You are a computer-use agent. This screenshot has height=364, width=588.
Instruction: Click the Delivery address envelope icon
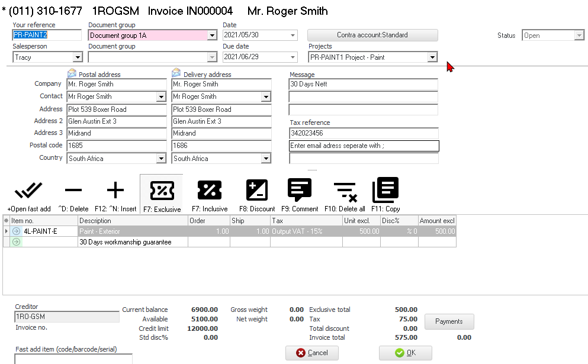pyautogui.click(x=176, y=74)
